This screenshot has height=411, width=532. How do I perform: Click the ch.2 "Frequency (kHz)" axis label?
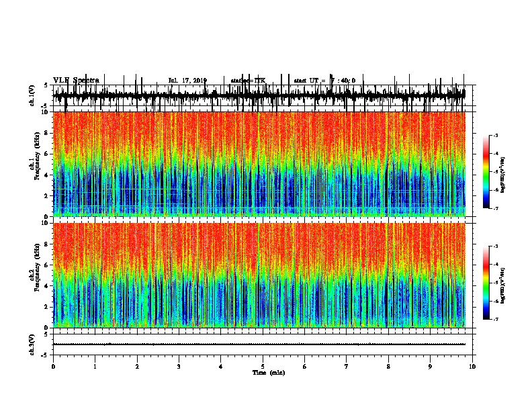[x=37, y=267]
